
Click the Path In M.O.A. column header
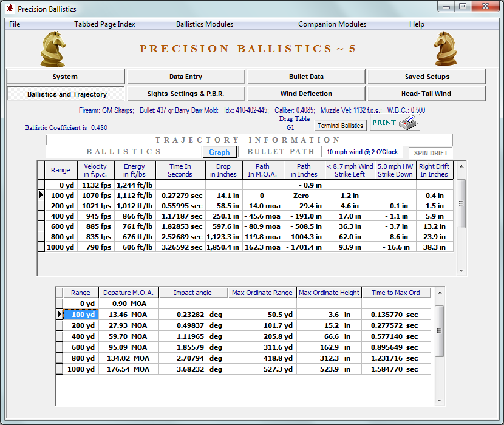pos(262,170)
